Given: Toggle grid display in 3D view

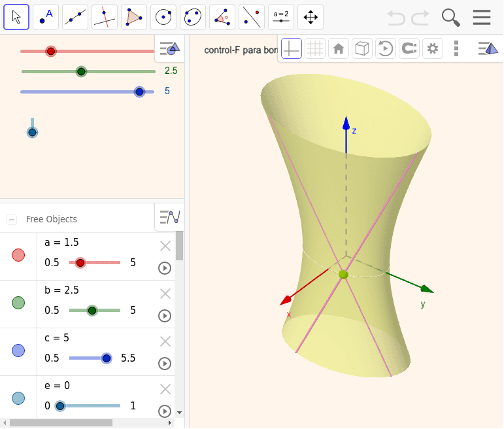Looking at the screenshot, I should tap(315, 48).
